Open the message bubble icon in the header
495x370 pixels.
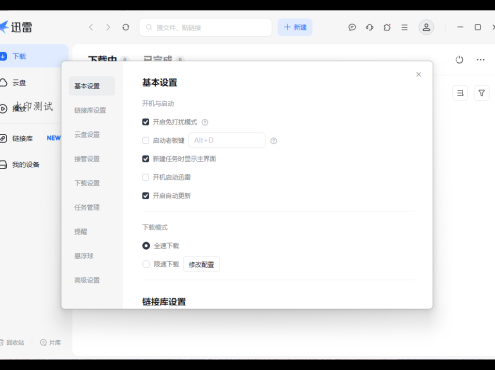[352, 27]
